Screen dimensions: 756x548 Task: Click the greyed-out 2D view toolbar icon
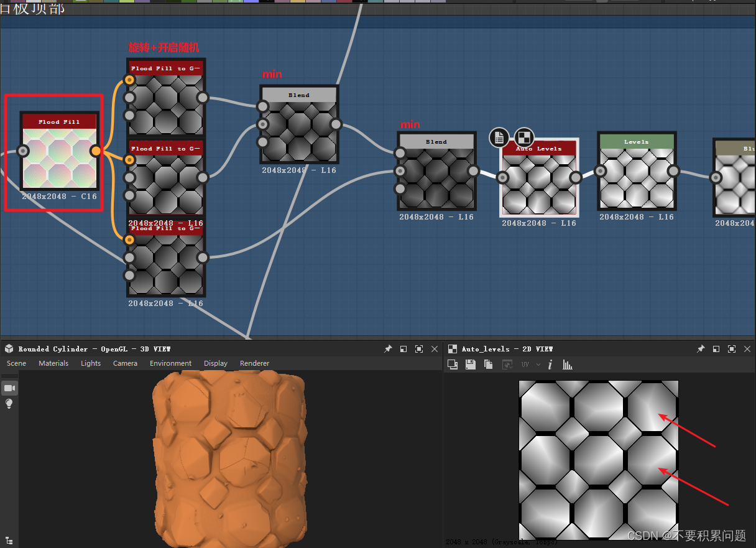click(x=507, y=365)
